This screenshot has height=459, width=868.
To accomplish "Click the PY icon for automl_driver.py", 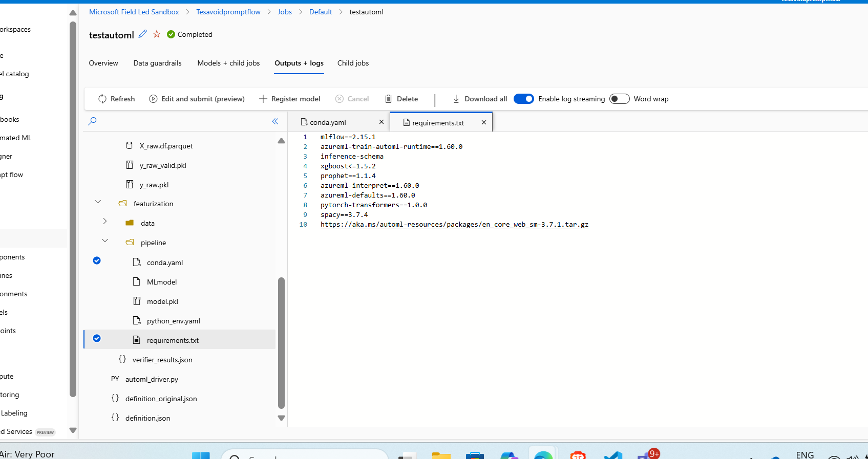I will pos(115,379).
